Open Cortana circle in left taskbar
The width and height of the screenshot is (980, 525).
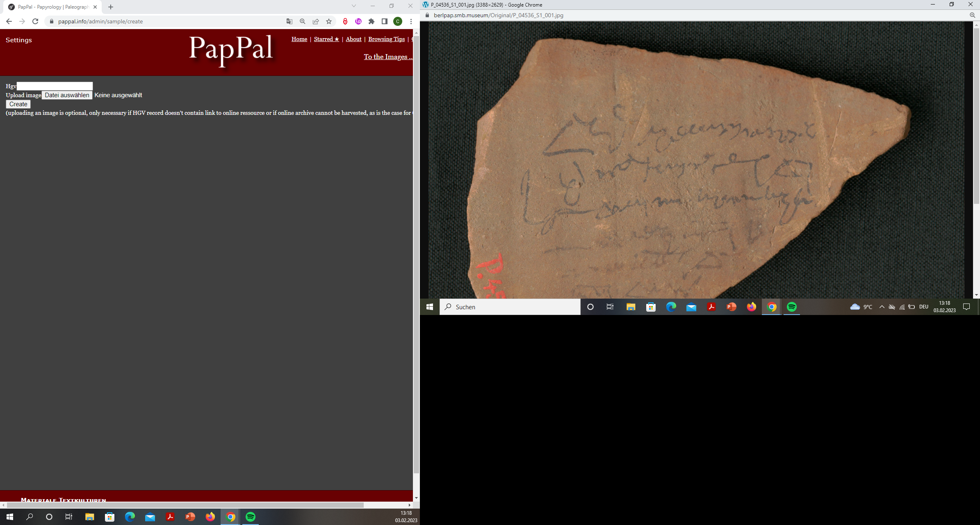click(x=49, y=517)
